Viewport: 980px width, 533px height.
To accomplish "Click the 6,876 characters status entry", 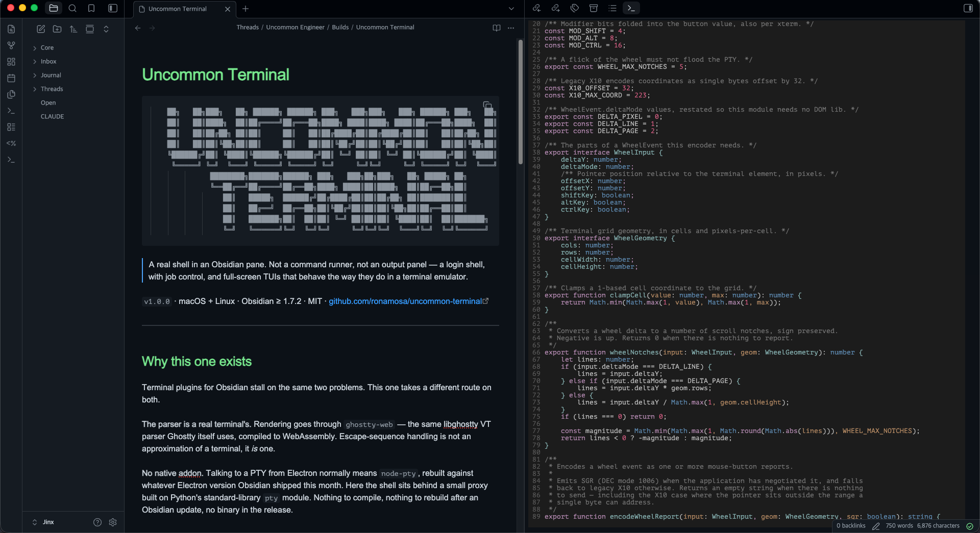I will 938,525.
